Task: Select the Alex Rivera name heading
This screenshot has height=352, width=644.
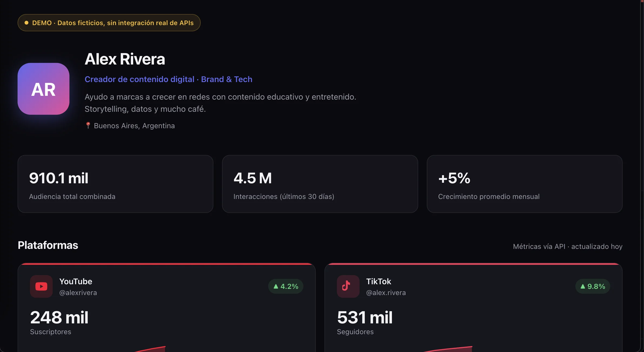Action: click(x=125, y=59)
